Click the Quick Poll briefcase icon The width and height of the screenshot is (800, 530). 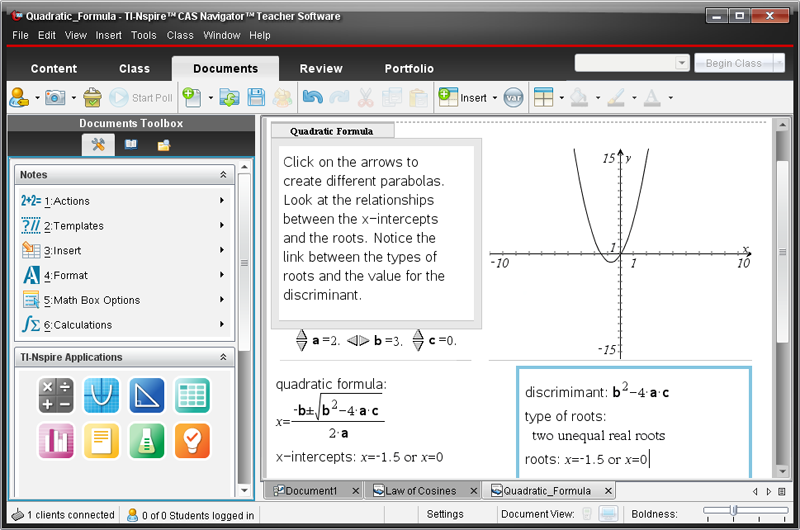(92, 97)
